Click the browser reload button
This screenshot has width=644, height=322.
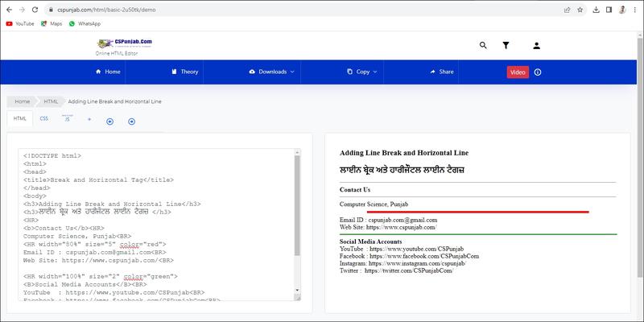(x=35, y=10)
